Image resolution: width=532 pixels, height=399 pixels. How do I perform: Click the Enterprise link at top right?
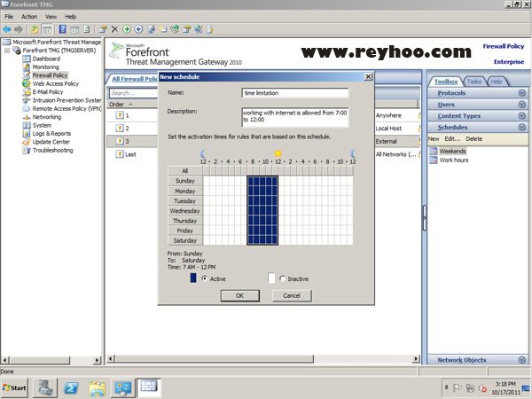click(x=509, y=62)
